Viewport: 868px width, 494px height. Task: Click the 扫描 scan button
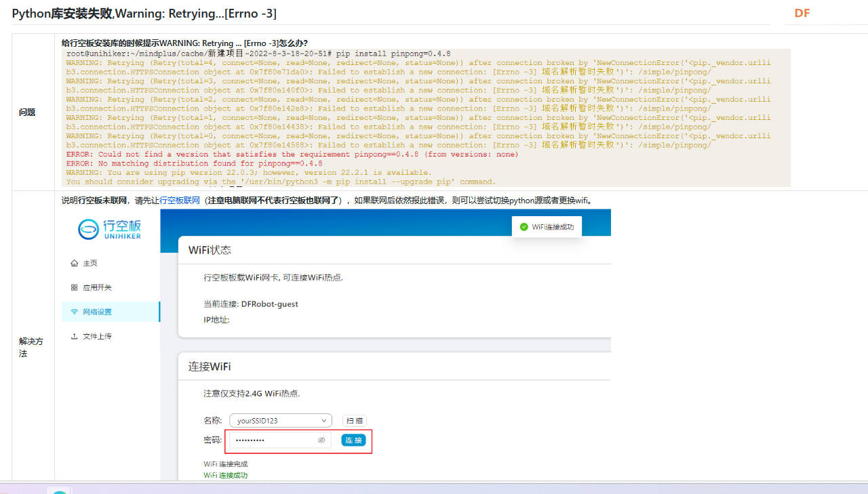click(x=355, y=421)
